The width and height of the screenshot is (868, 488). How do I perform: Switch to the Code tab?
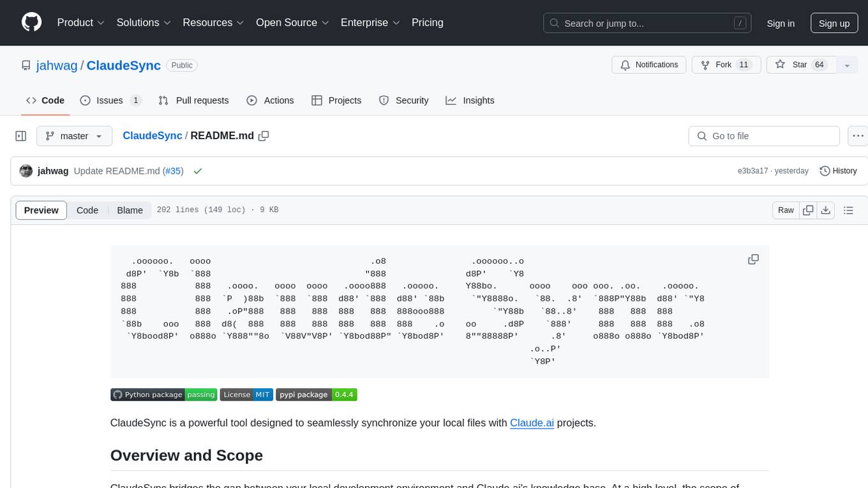(45, 100)
